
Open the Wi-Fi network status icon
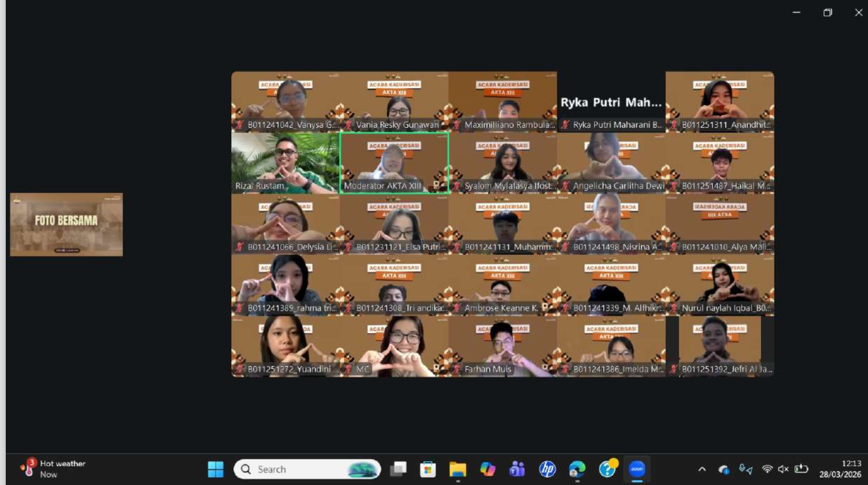tap(767, 469)
